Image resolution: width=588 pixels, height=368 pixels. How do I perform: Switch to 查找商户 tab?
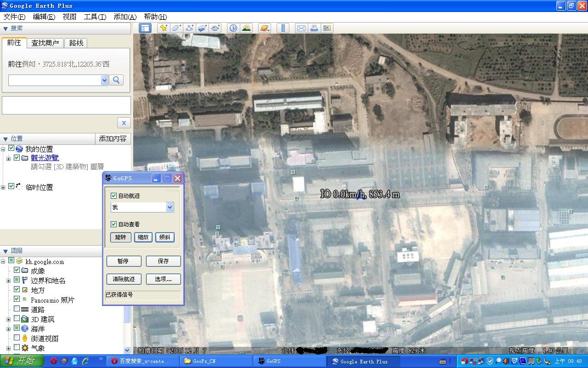[x=45, y=43]
